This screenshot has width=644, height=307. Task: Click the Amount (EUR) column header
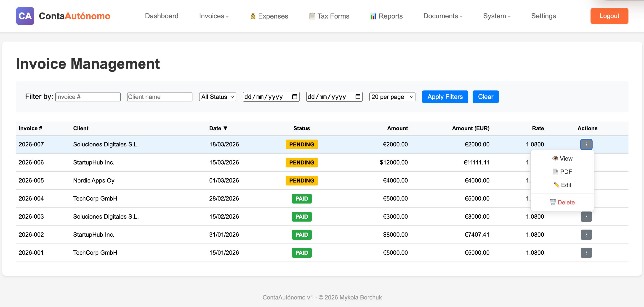point(471,128)
